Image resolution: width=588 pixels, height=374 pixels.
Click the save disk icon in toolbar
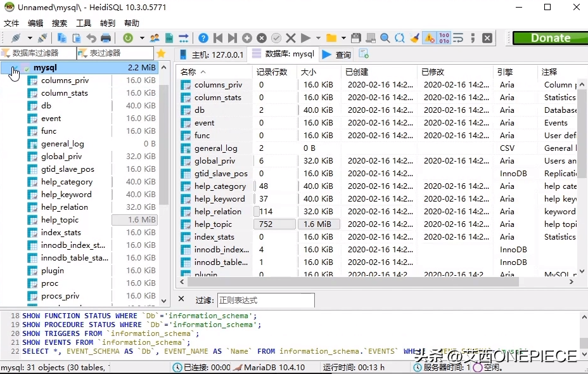[x=355, y=38]
